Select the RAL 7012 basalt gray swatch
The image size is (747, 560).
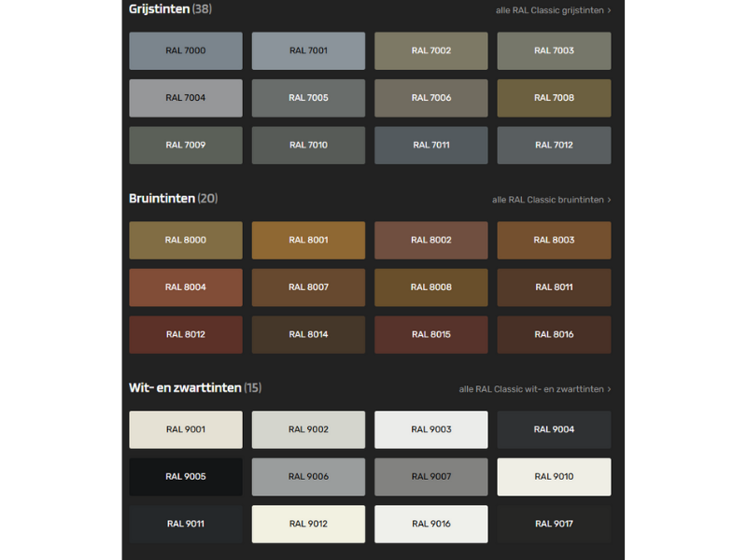tap(554, 146)
